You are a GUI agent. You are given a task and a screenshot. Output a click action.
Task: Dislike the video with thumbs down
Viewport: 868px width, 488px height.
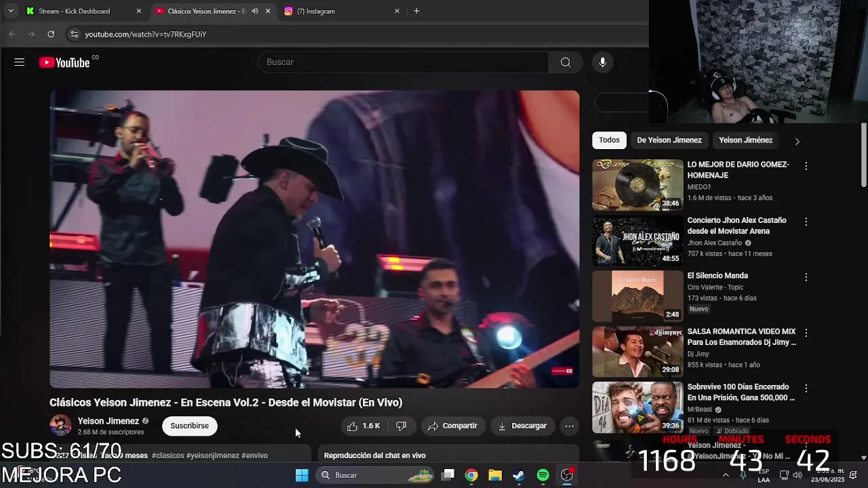click(x=401, y=426)
